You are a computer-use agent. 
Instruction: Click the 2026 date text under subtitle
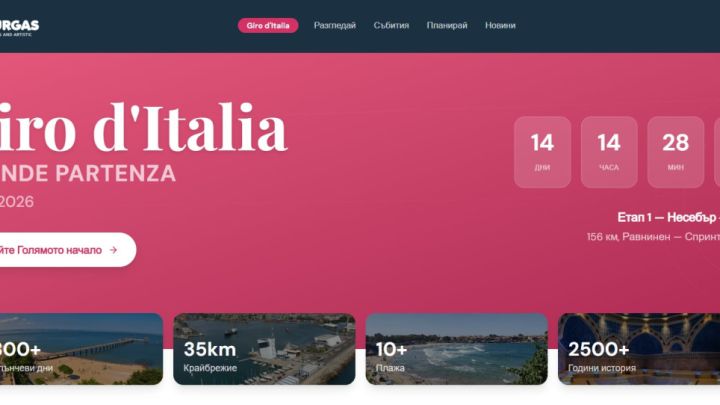click(17, 202)
